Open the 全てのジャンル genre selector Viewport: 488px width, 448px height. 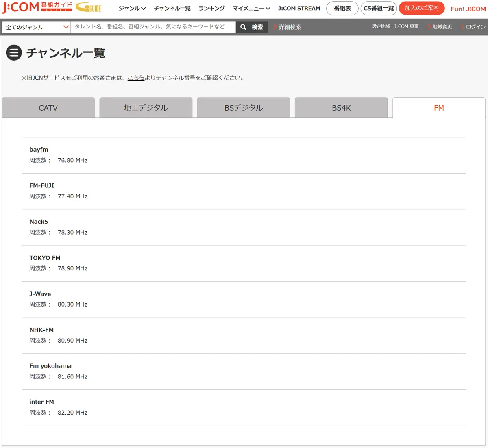coord(37,27)
